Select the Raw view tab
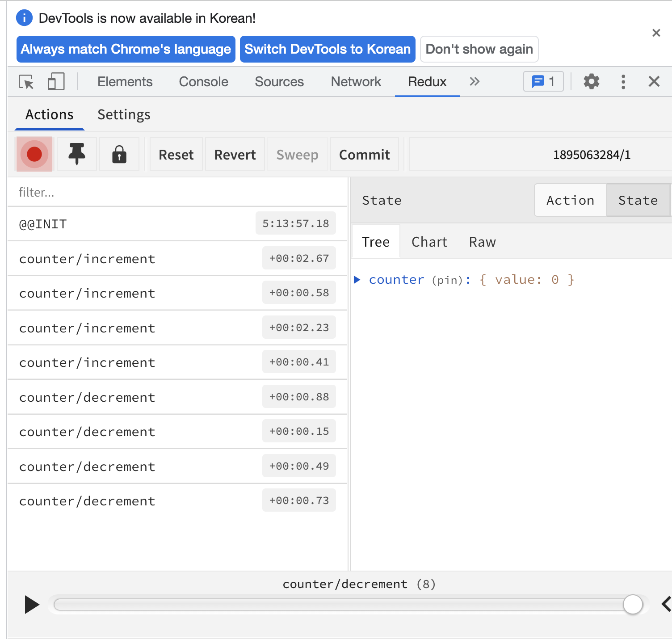 click(483, 242)
